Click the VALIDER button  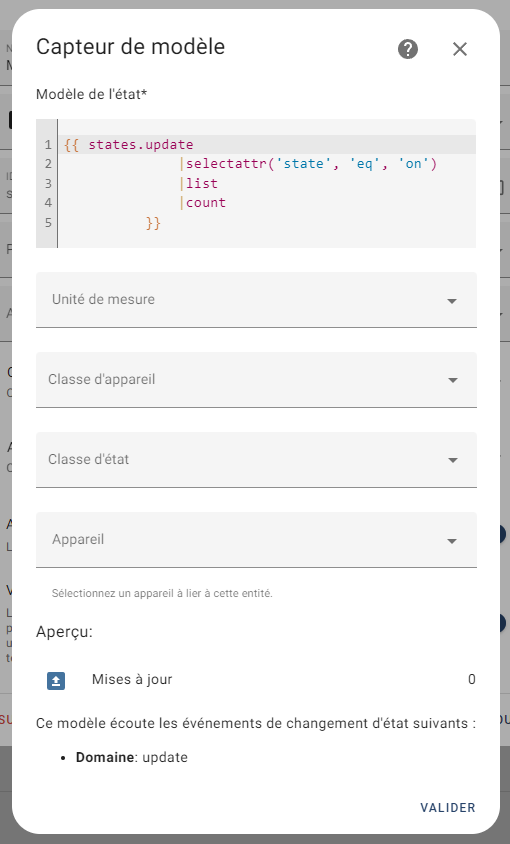pos(448,808)
